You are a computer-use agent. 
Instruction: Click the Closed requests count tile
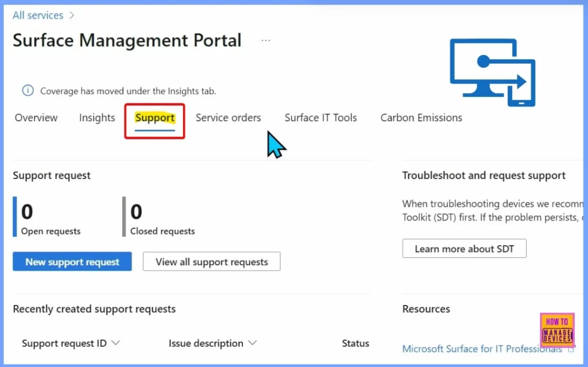[x=159, y=217]
